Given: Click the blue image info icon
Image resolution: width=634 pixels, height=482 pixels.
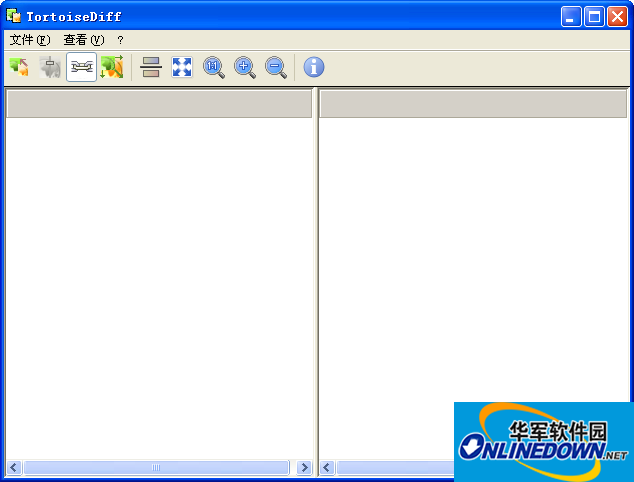Looking at the screenshot, I should pos(314,67).
